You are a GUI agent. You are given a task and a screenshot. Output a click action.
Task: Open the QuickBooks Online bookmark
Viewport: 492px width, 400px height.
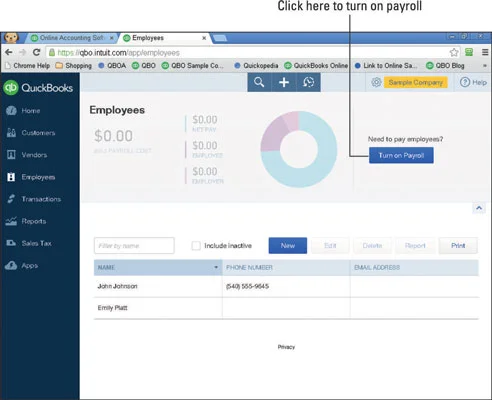click(x=316, y=66)
